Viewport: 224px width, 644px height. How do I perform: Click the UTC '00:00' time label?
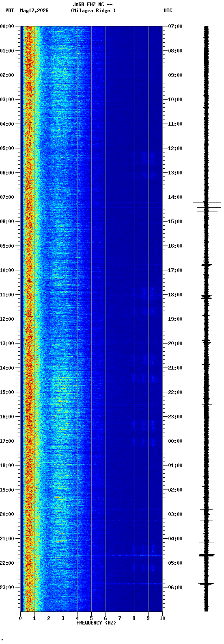pos(175,441)
